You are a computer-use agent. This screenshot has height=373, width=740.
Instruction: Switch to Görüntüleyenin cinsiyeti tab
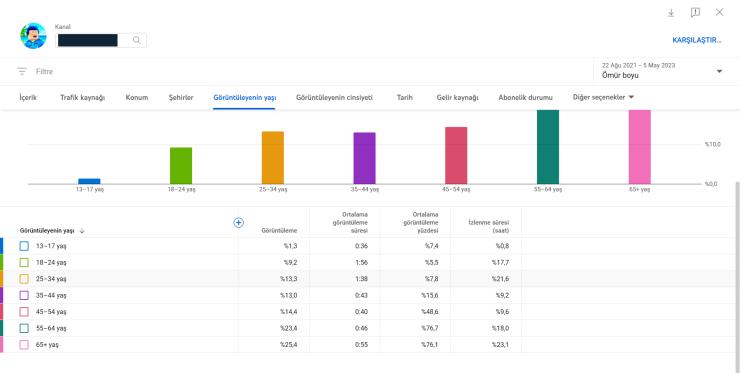(x=334, y=97)
